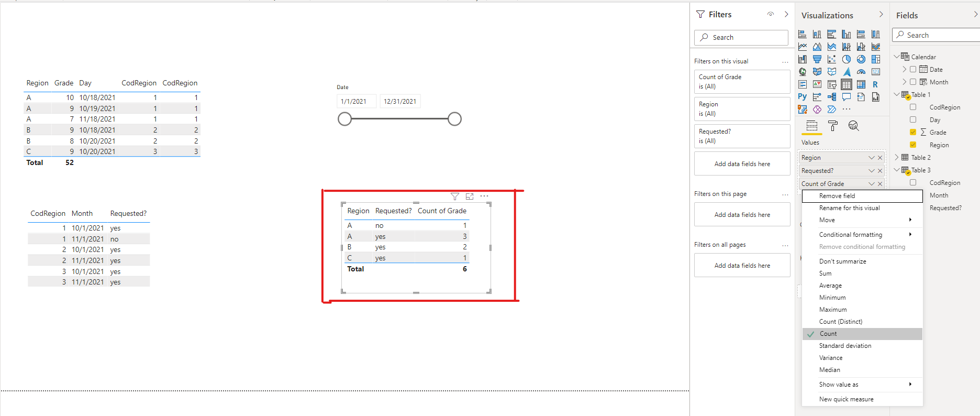Viewport: 980px width, 416px height.
Task: Check the Day field checkbox
Action: point(913,119)
